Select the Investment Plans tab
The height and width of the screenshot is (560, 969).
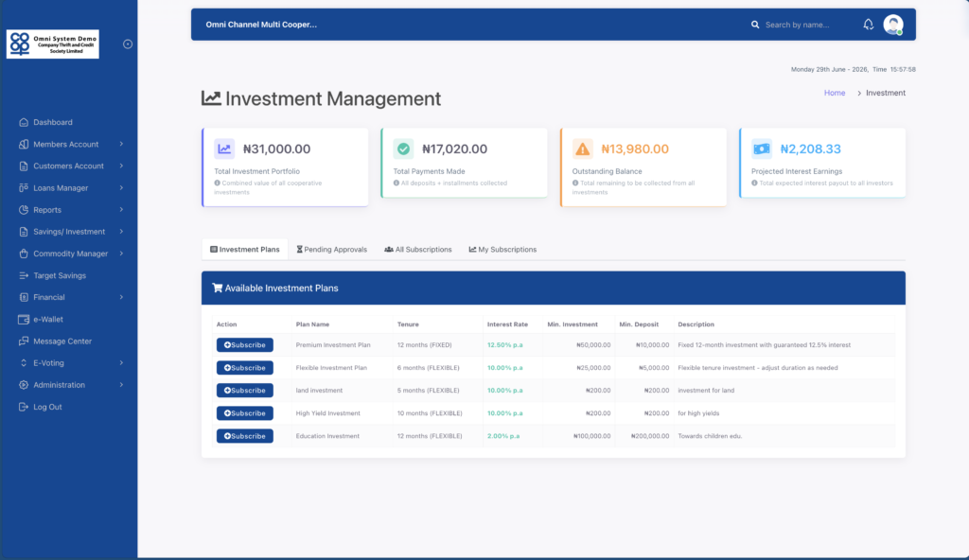tap(245, 250)
